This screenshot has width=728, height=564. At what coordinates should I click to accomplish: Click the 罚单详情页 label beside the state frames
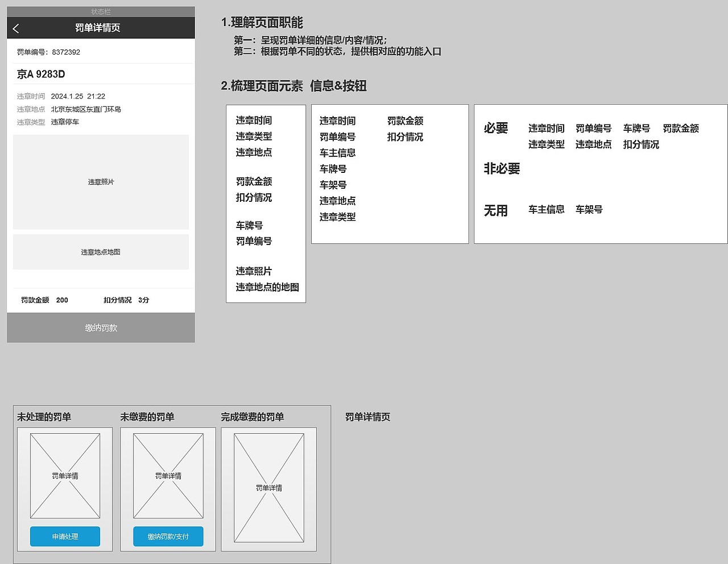coord(367,417)
